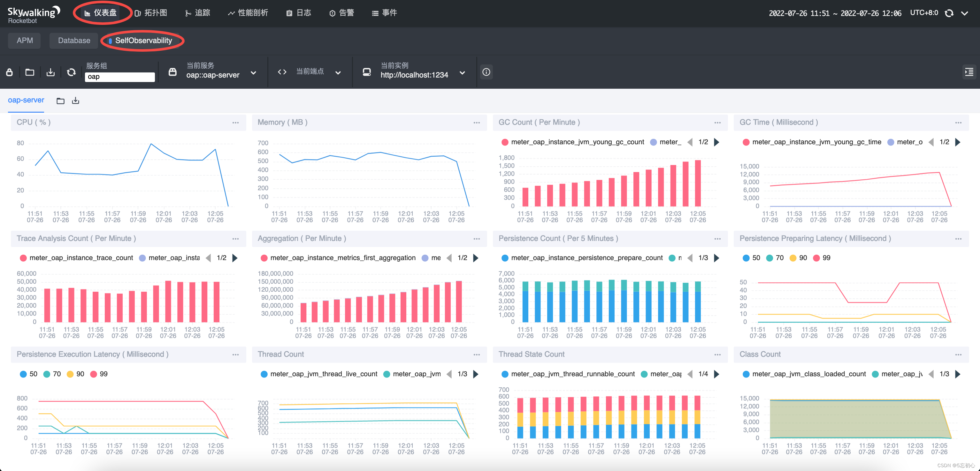Select the SelfObservability dashboard tab
980x471 pixels.
143,40
